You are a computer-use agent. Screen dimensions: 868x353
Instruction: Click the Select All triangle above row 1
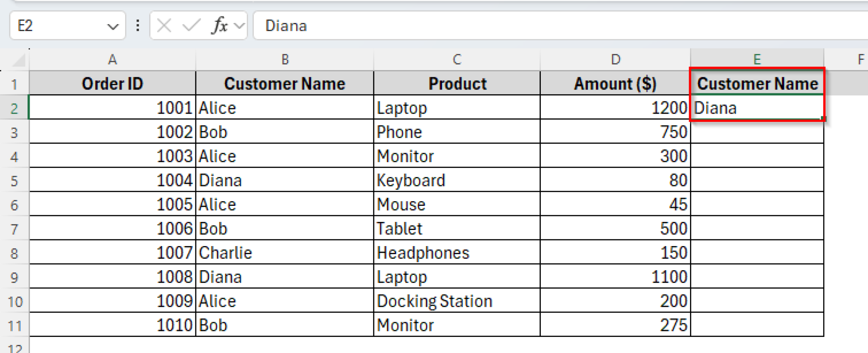click(x=17, y=59)
